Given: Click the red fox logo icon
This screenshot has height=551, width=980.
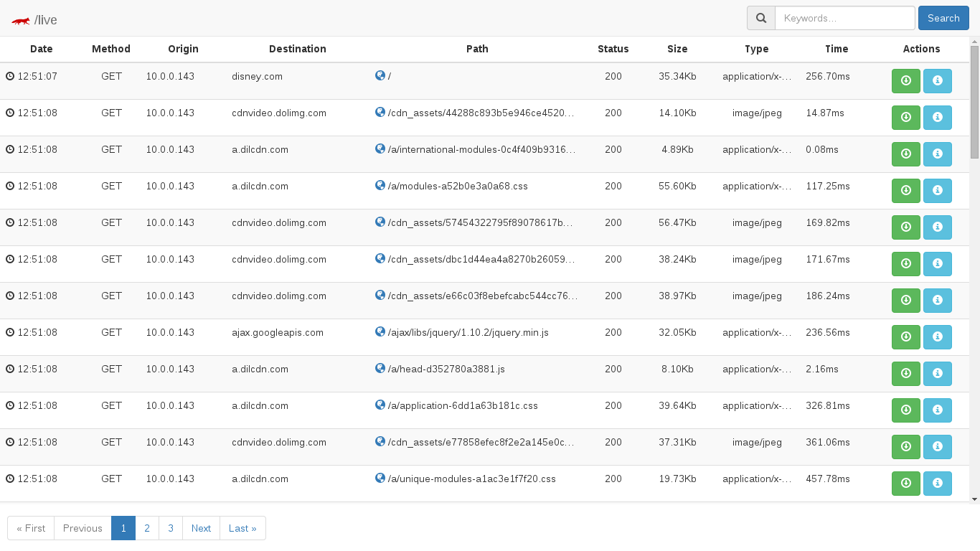Looking at the screenshot, I should point(21,21).
